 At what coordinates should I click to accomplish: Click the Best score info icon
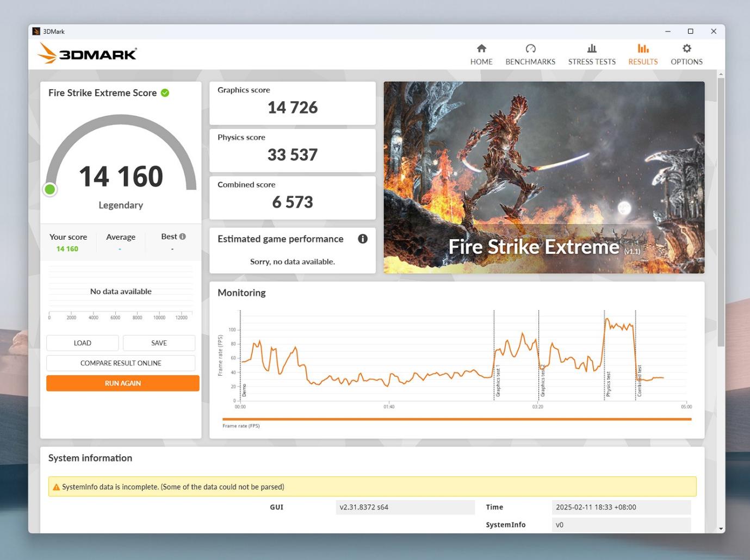tap(183, 237)
